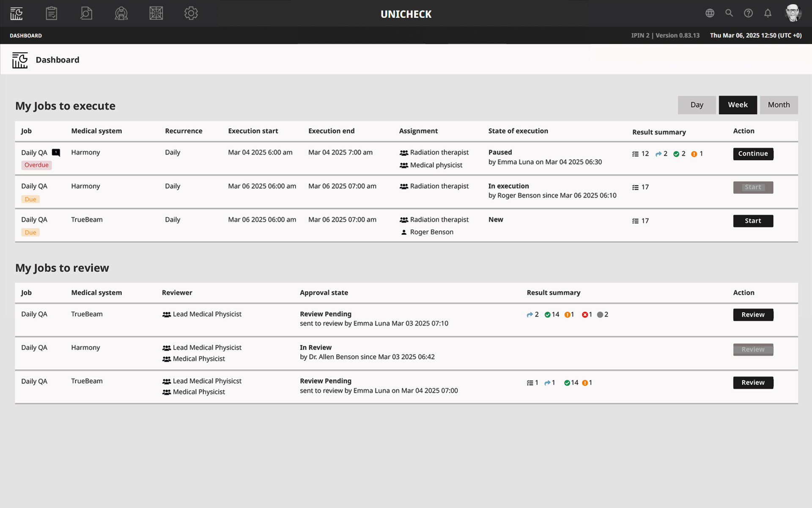The width and height of the screenshot is (812, 508).
Task: Open the document search review icon
Action: pos(86,14)
